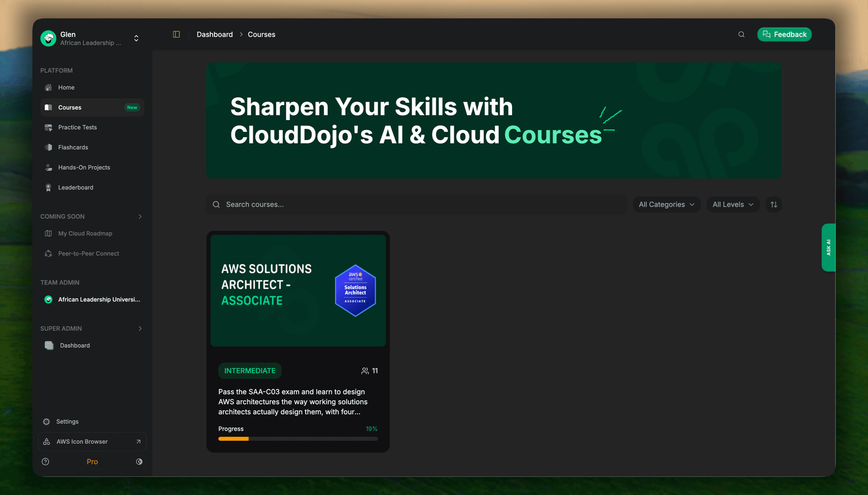Open the account switcher chevrons
868x495 pixels.
coord(136,38)
